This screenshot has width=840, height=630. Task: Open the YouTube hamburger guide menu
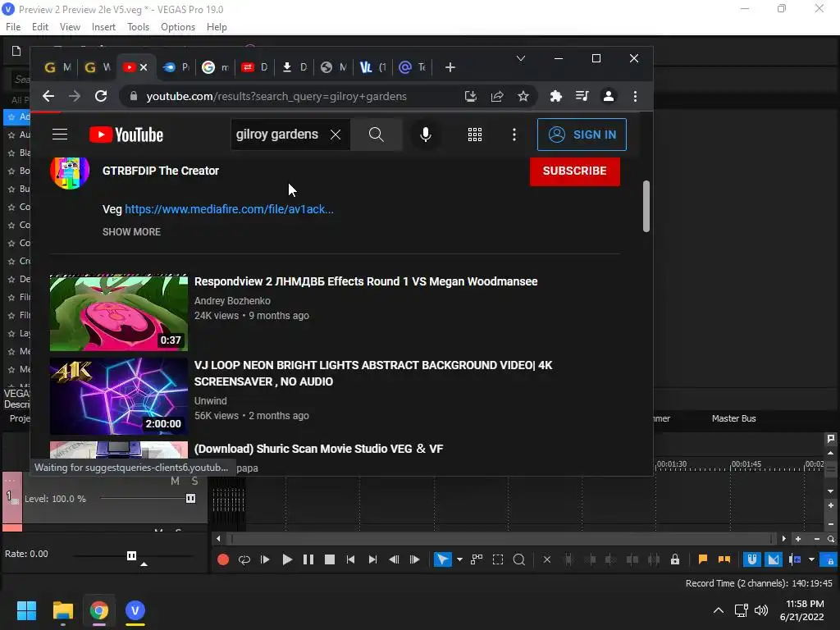click(x=59, y=135)
